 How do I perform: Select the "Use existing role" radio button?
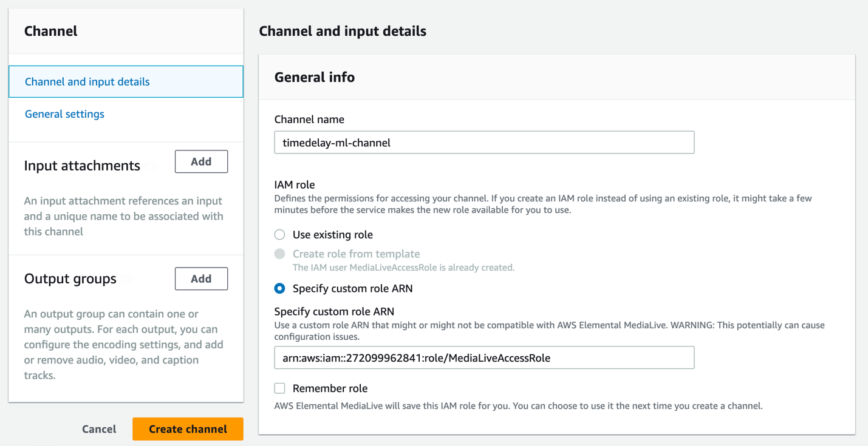279,235
